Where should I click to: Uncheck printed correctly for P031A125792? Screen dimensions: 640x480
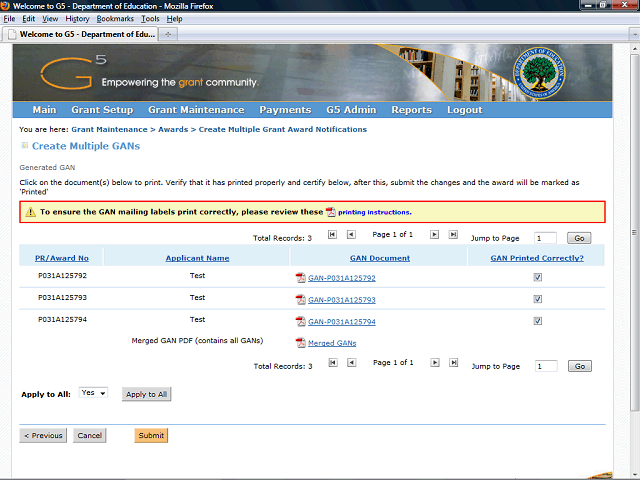tap(537, 277)
